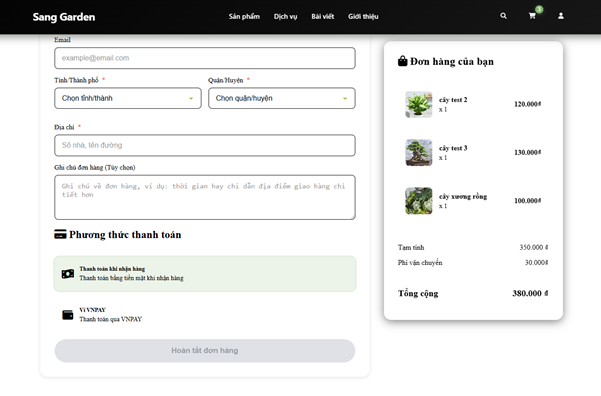Open the Sản phẩm menu
Viewport: 601px width, 396px height.
coord(244,16)
